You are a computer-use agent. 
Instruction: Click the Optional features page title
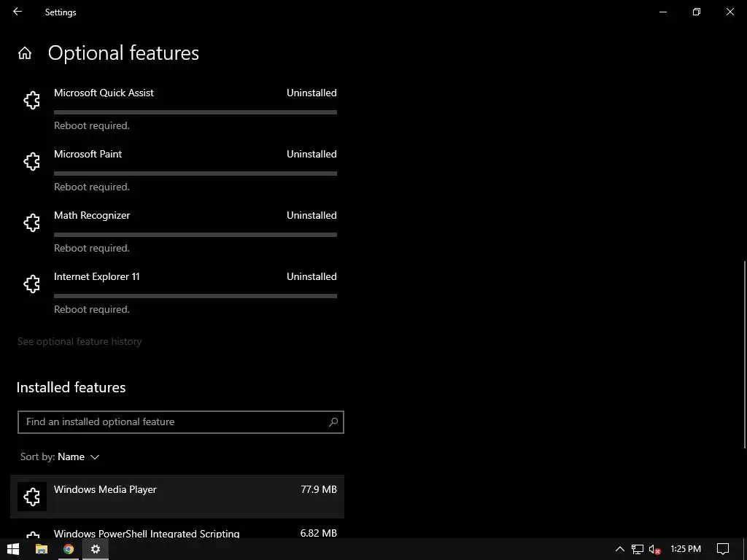(x=123, y=52)
